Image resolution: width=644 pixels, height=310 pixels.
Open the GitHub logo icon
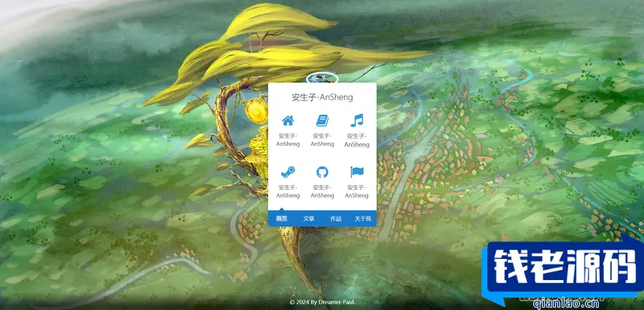click(x=322, y=172)
